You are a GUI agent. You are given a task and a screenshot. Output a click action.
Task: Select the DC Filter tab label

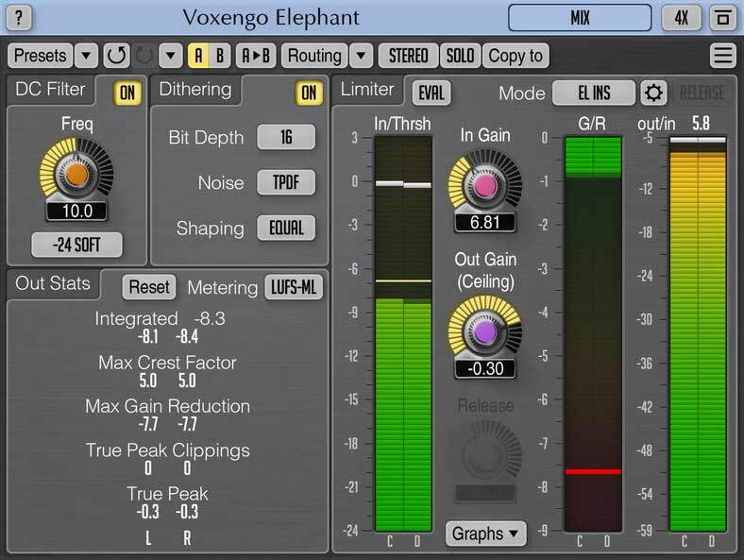click(50, 89)
